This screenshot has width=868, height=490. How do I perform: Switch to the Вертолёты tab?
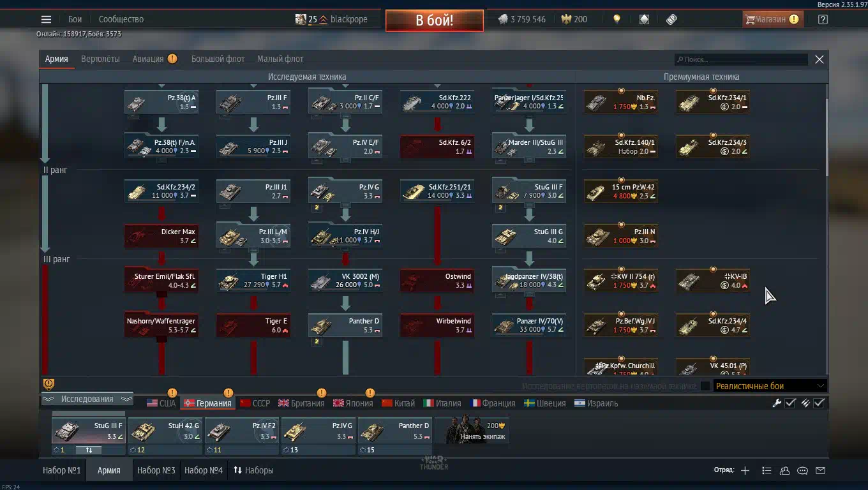(x=100, y=59)
